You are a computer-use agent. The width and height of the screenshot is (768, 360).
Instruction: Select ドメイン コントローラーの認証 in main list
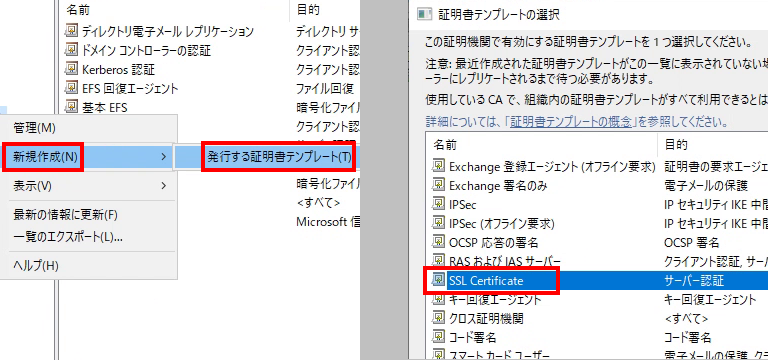pyautogui.click(x=146, y=50)
